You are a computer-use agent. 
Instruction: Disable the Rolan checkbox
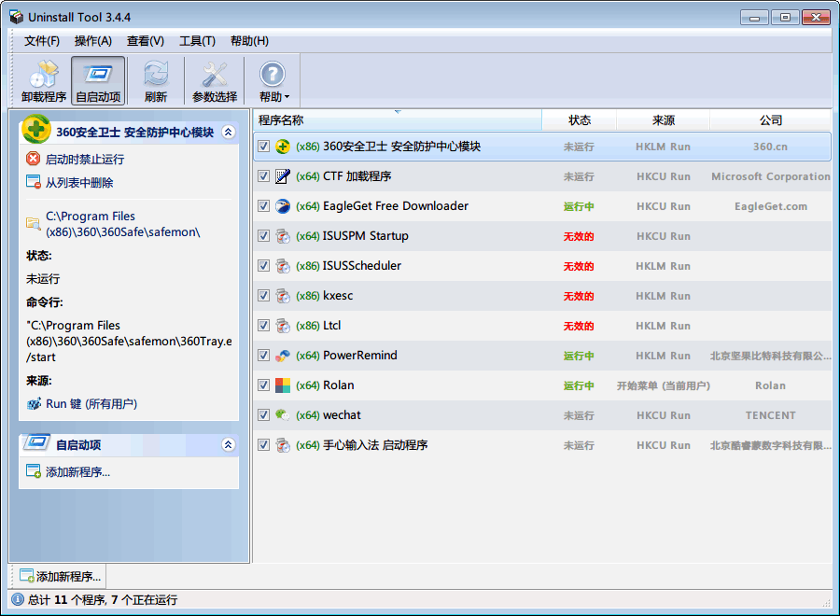(263, 385)
